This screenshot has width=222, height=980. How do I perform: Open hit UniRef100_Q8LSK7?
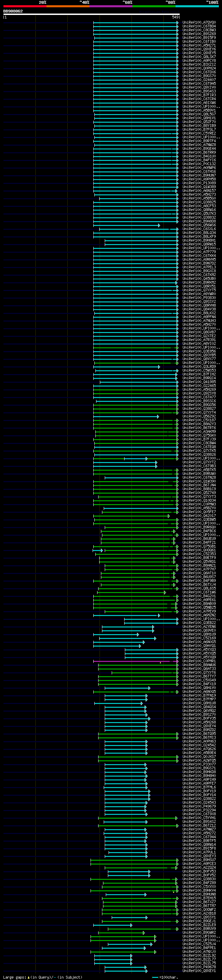click(x=199, y=57)
